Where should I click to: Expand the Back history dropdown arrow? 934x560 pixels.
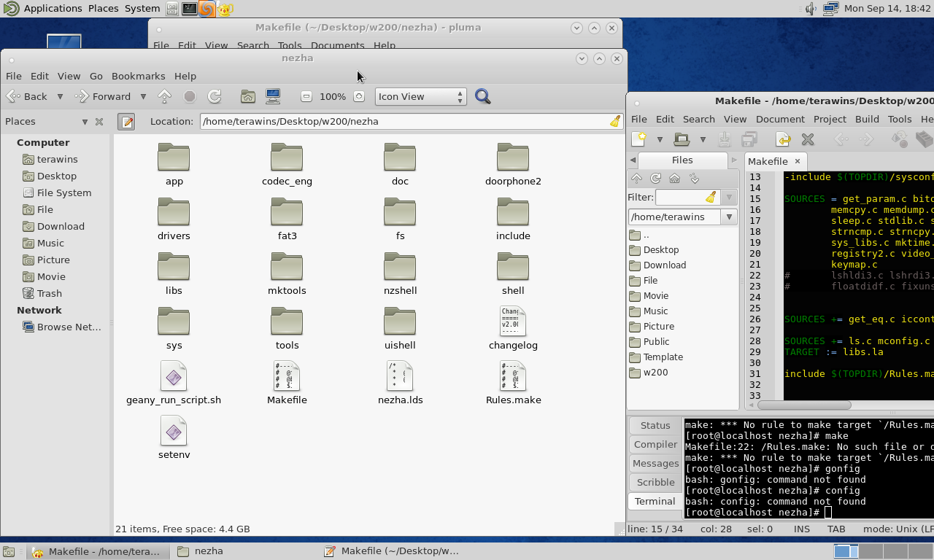60,96
